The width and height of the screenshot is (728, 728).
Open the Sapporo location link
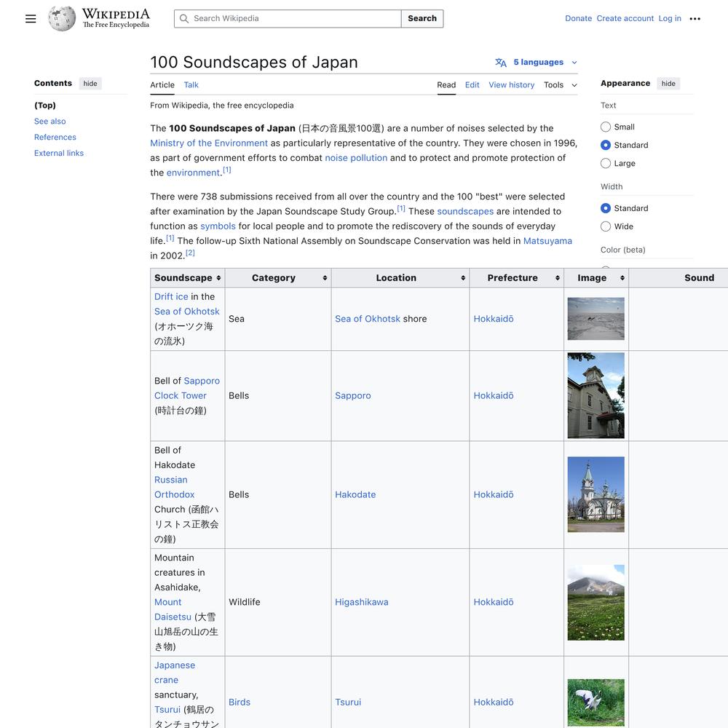click(x=353, y=395)
